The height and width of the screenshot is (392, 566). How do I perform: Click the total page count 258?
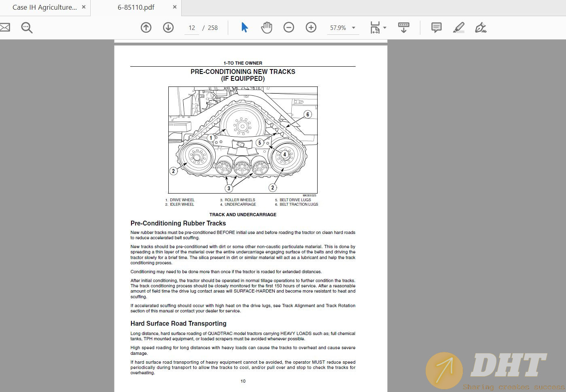213,28
